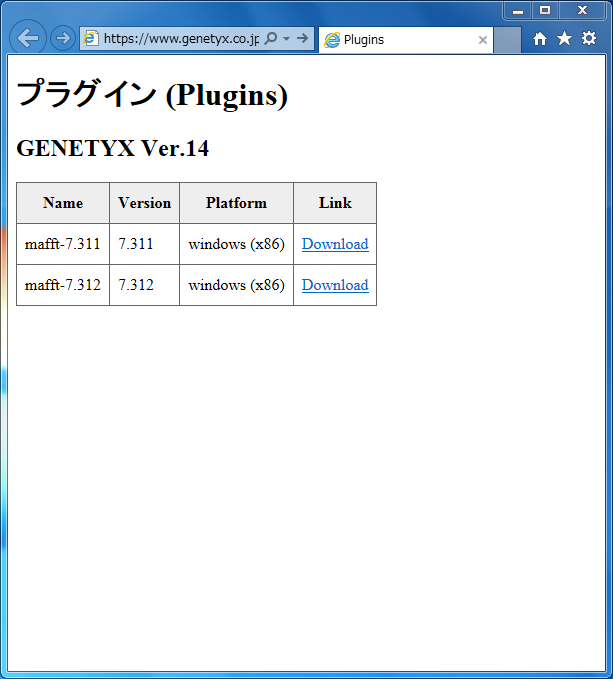The height and width of the screenshot is (679, 613).
Task: Download the mafft-7.312 plugin
Action: 335,285
